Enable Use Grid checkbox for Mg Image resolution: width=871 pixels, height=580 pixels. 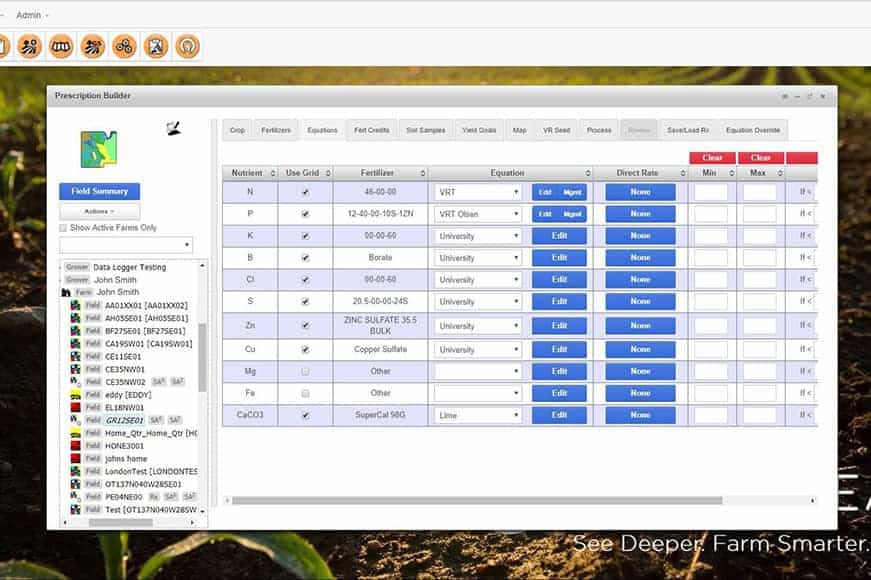(305, 371)
